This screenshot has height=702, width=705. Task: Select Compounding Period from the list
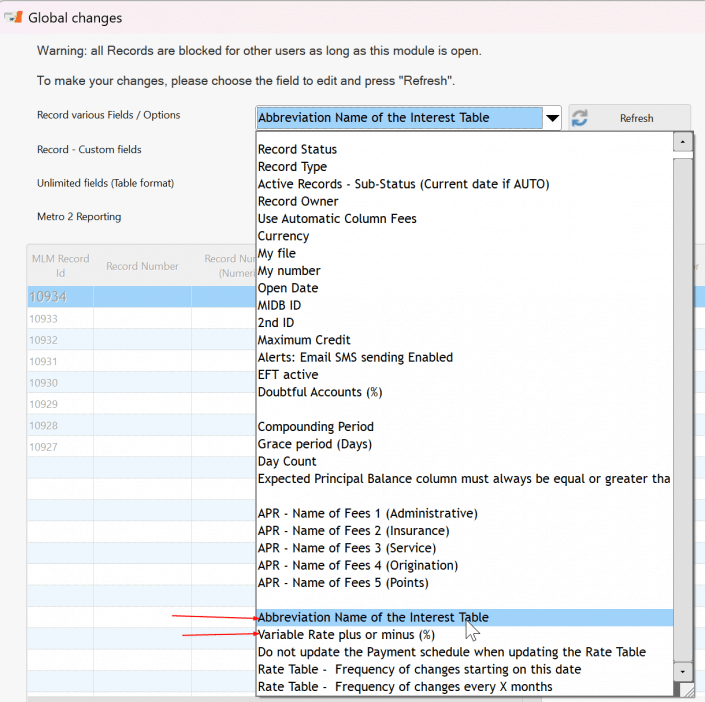(315, 427)
